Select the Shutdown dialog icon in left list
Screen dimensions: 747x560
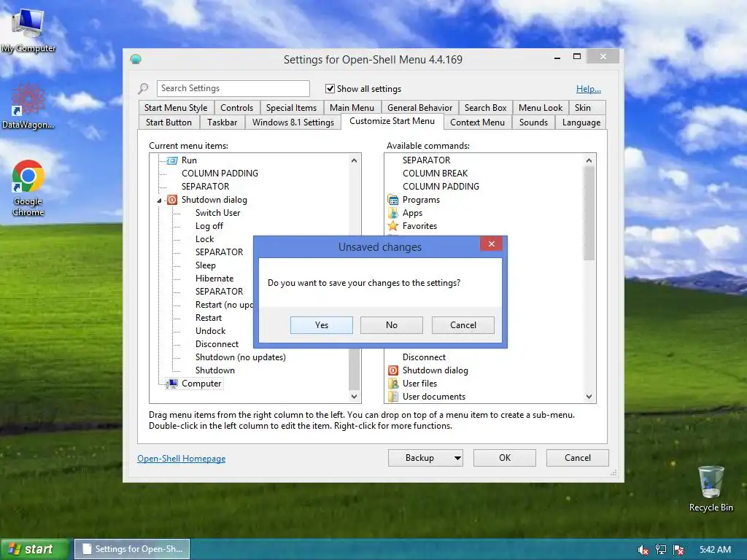[172, 200]
